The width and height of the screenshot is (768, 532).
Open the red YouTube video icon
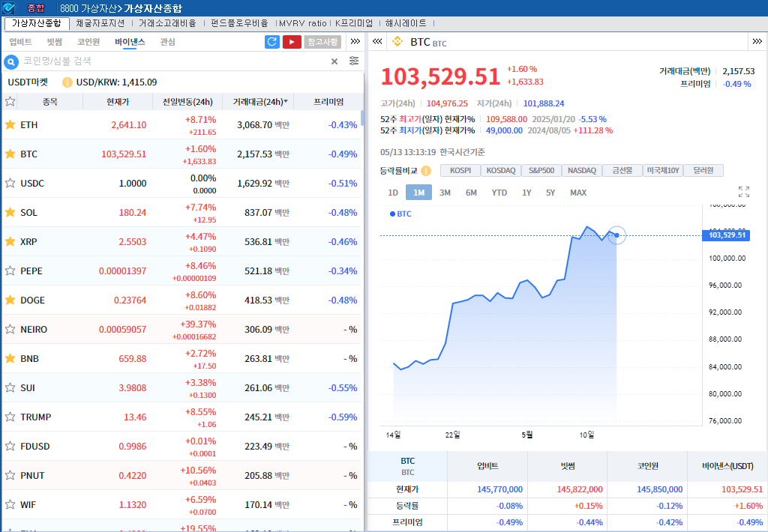click(292, 42)
